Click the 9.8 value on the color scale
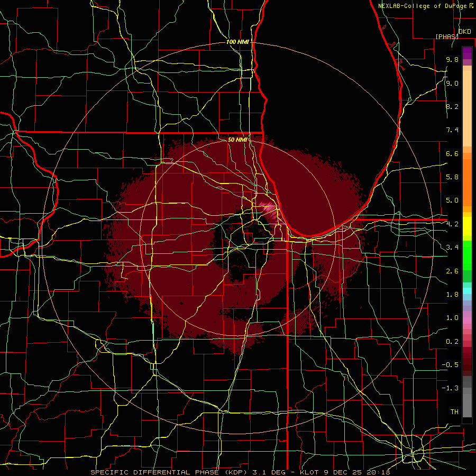476x476 pixels. (x=452, y=60)
